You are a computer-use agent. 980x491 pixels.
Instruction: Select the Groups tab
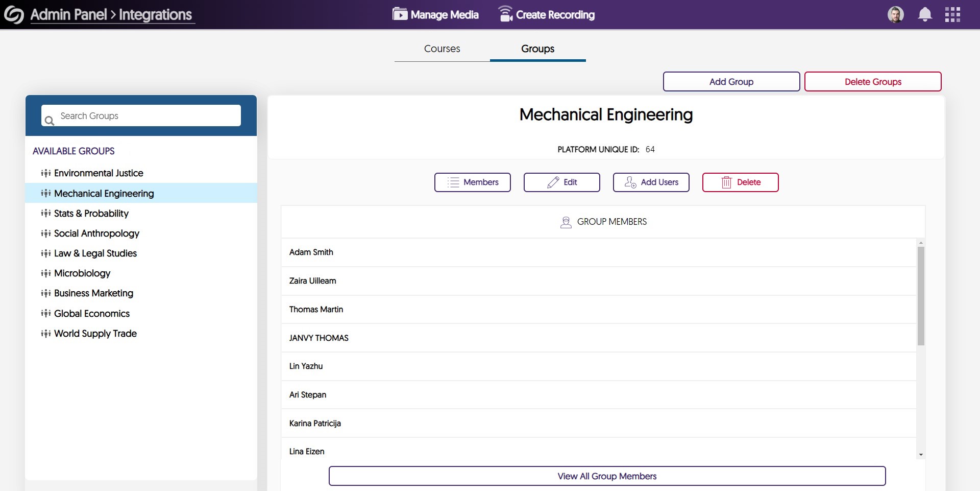pos(537,49)
